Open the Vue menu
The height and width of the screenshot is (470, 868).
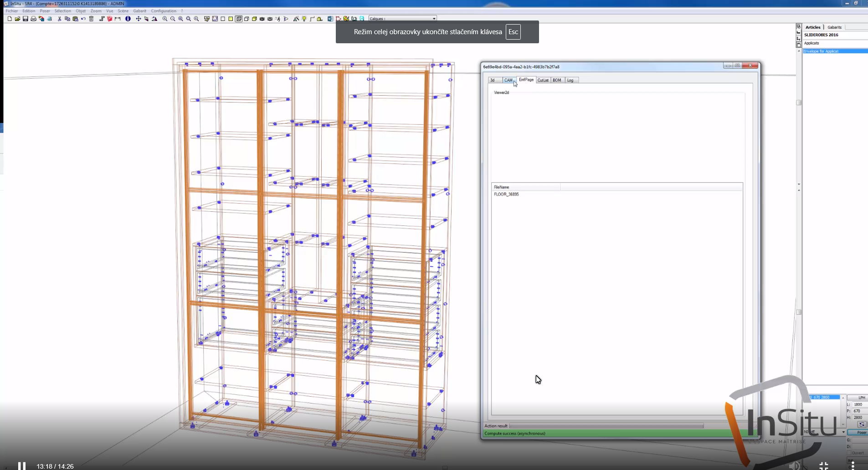tap(109, 11)
